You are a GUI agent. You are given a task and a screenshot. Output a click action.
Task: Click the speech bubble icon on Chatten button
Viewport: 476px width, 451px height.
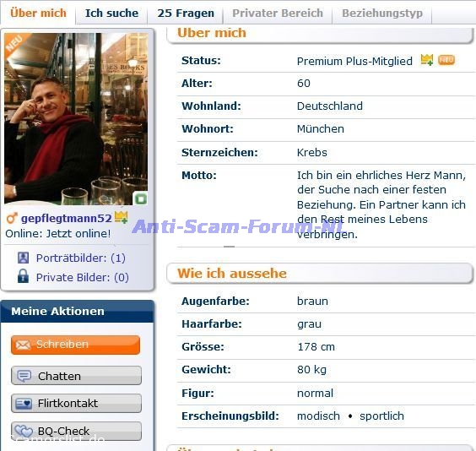pos(24,376)
